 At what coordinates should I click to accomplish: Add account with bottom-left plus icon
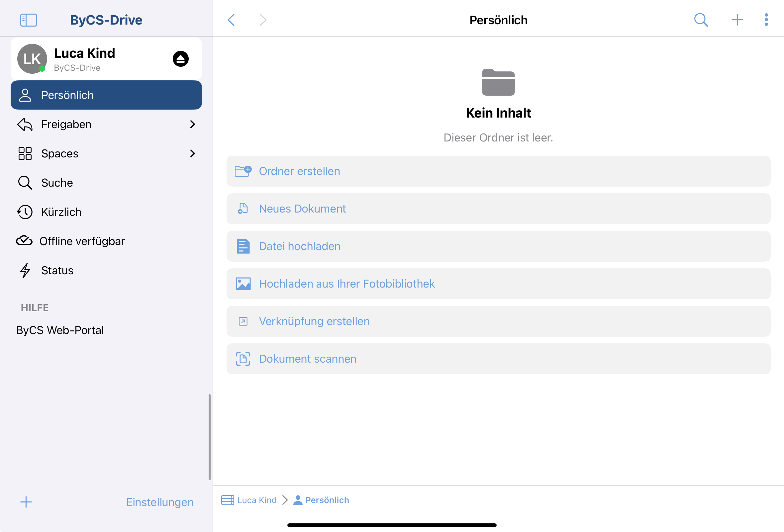(26, 502)
